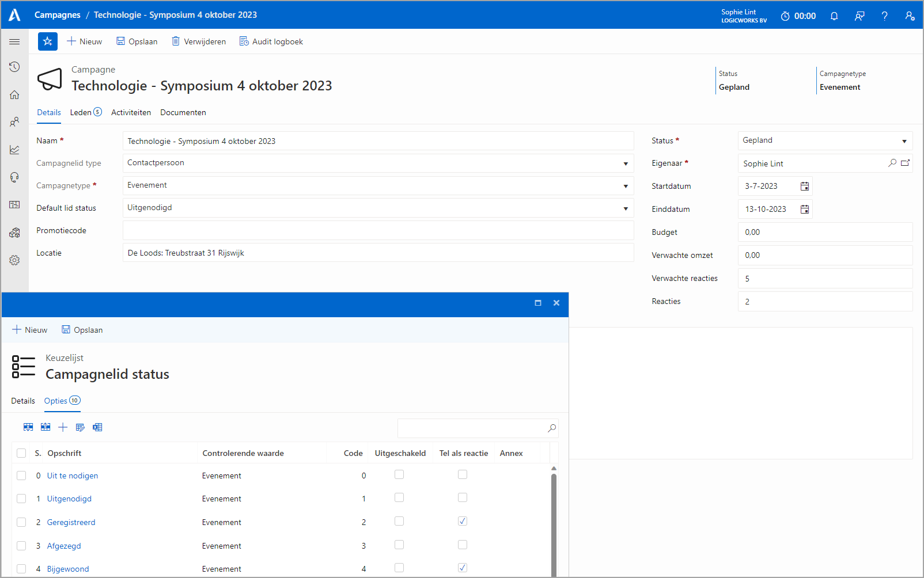Open the Default lid status dropdown
Screen dimensions: 924x578
pyautogui.click(x=626, y=208)
